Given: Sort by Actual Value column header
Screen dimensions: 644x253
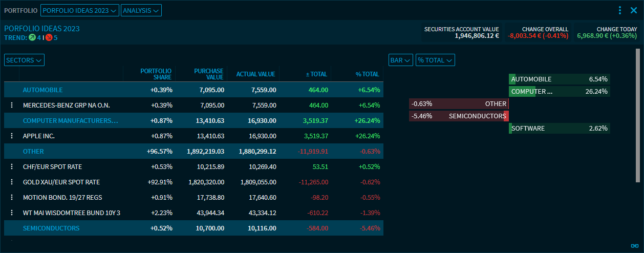Looking at the screenshot, I should click(x=255, y=74).
